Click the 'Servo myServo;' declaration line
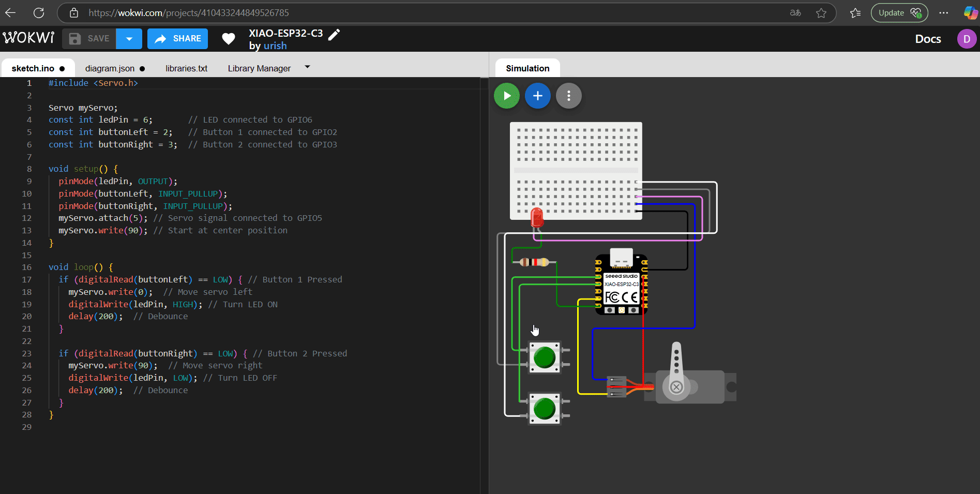Screen dimensions: 980x494 tap(83, 108)
